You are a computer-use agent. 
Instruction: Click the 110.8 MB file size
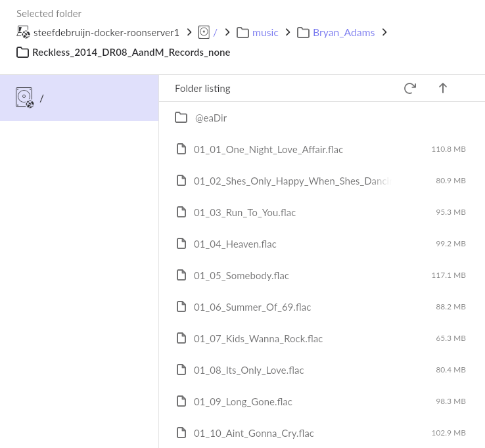pos(448,149)
